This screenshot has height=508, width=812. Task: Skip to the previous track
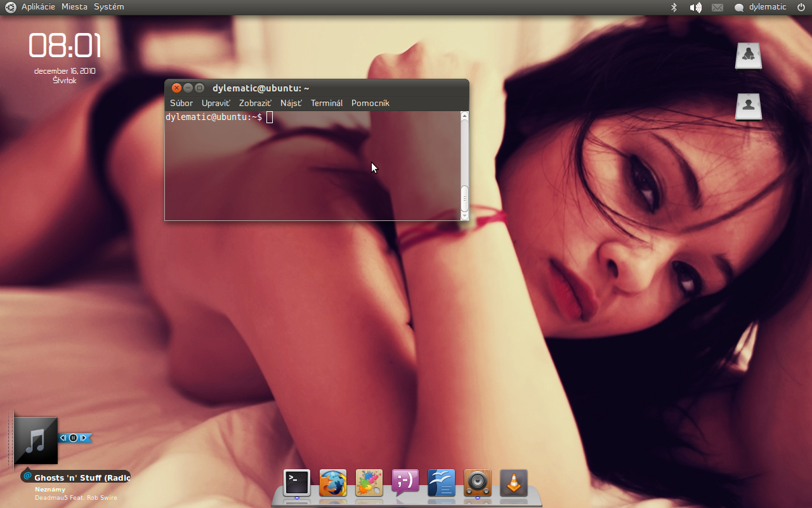coord(63,438)
